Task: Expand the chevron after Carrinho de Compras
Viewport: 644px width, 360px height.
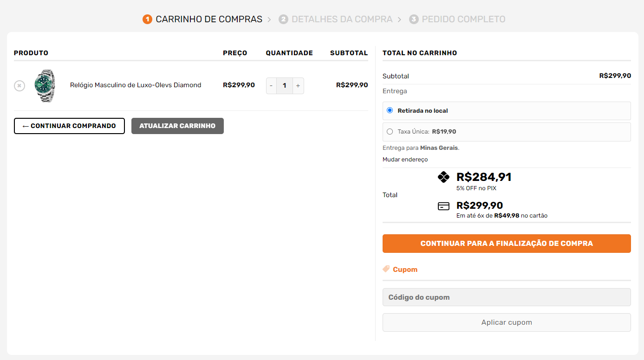Action: click(x=268, y=19)
